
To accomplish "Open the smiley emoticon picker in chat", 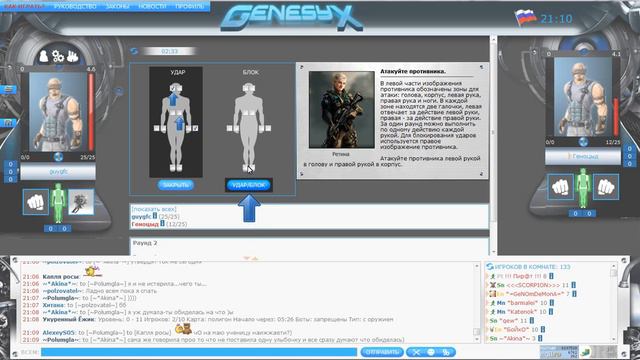I will click(431, 352).
